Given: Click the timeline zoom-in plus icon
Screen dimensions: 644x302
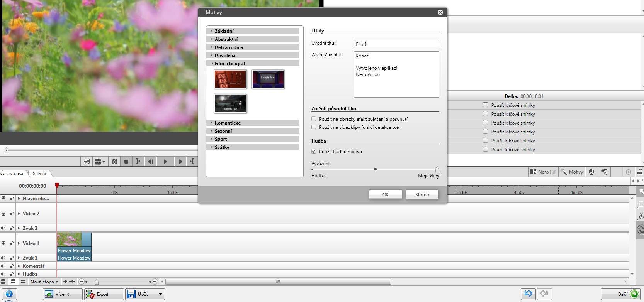Looking at the screenshot, I should pyautogui.click(x=155, y=282).
